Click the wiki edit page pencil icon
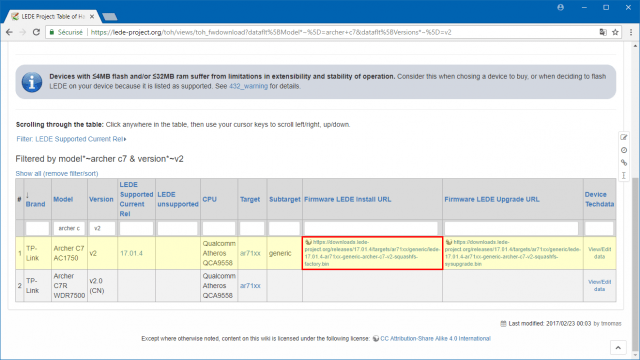This screenshot has width=640, height=360. click(x=624, y=137)
